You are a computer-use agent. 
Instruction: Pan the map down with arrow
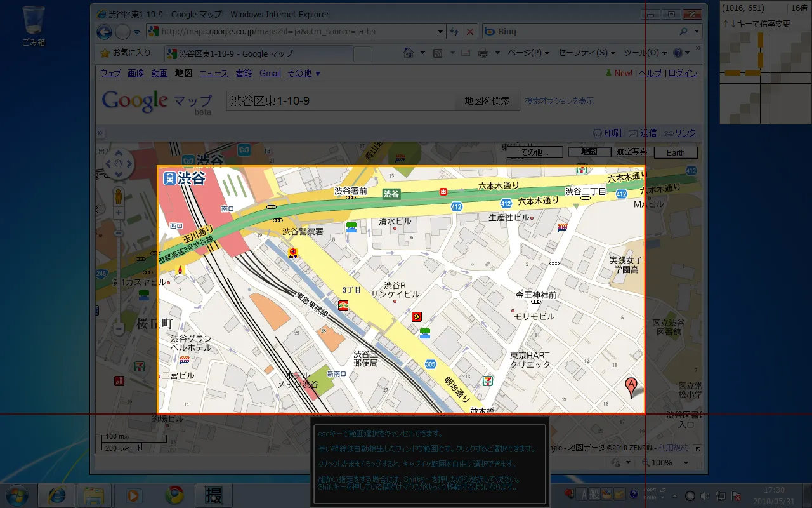(118, 174)
